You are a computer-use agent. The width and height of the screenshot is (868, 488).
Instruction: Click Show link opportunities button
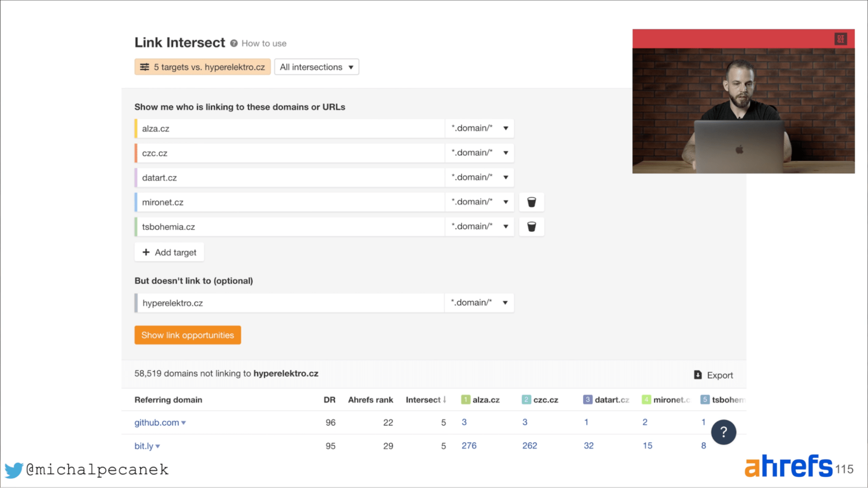(x=188, y=335)
